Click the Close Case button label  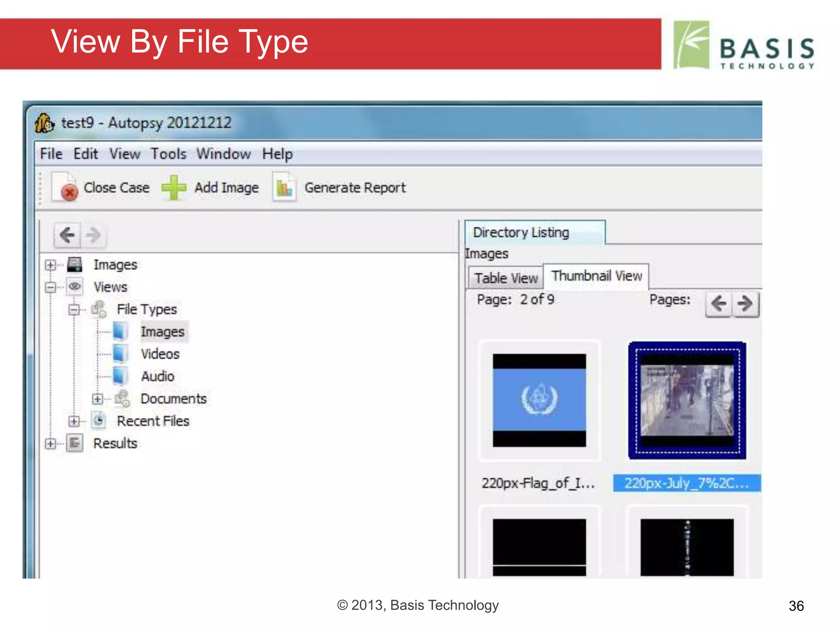click(117, 187)
